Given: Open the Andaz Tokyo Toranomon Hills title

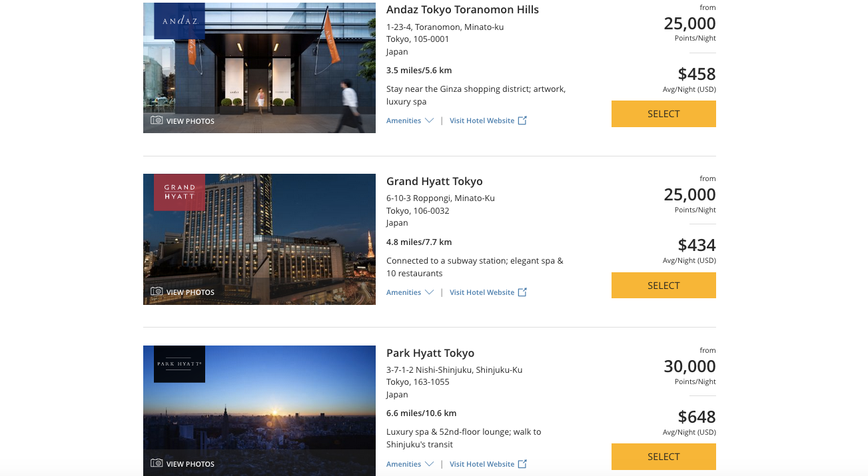Looking at the screenshot, I should tap(462, 10).
